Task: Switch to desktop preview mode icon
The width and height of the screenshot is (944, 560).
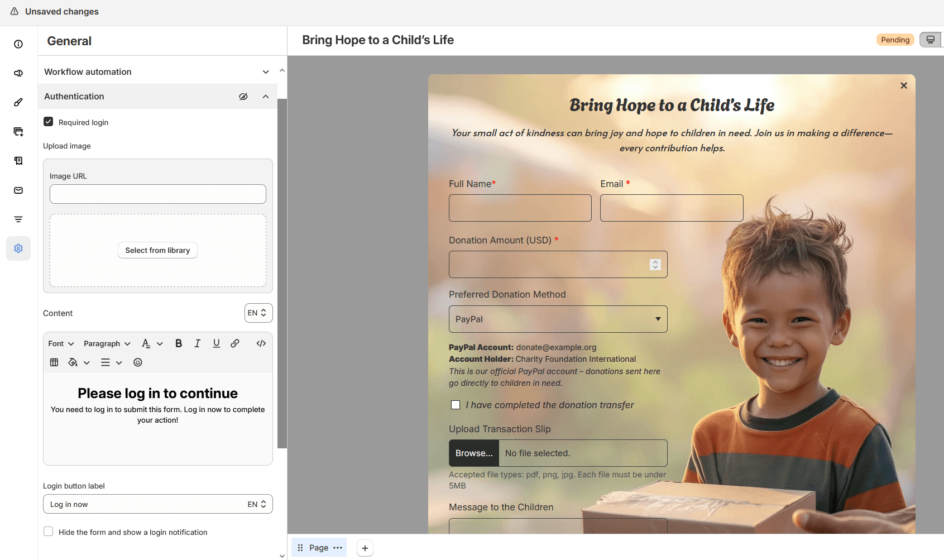Action: tap(930, 40)
